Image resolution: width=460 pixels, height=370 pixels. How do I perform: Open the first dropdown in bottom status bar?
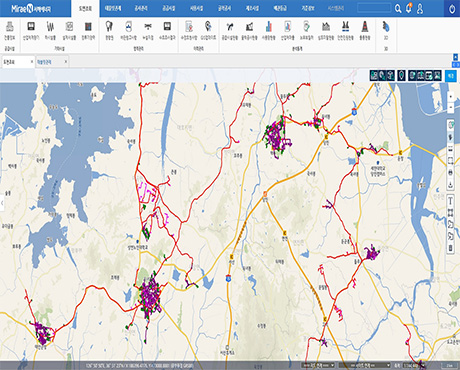pyautogui.click(x=318, y=365)
